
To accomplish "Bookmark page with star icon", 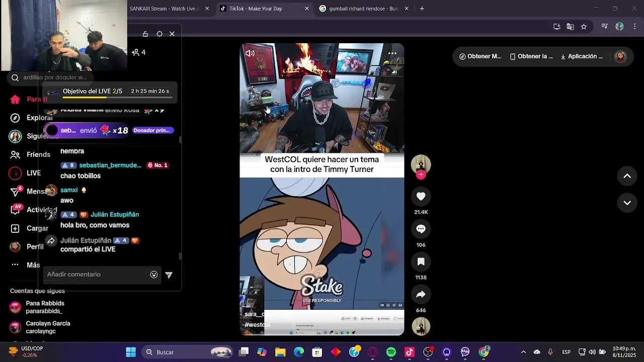I will (x=584, y=27).
